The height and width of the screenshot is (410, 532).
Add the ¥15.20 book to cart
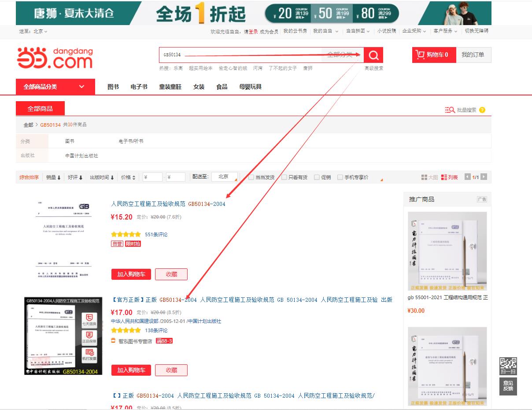131,274
